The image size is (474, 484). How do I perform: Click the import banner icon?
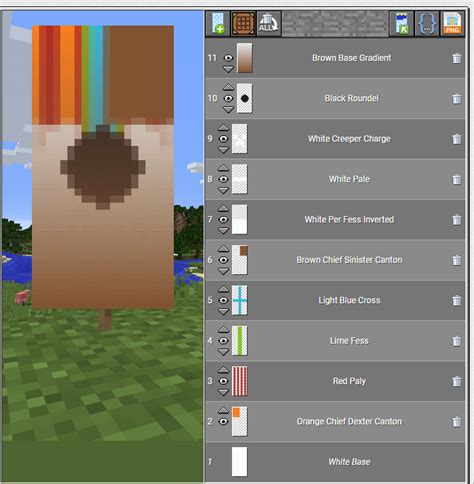(402, 23)
